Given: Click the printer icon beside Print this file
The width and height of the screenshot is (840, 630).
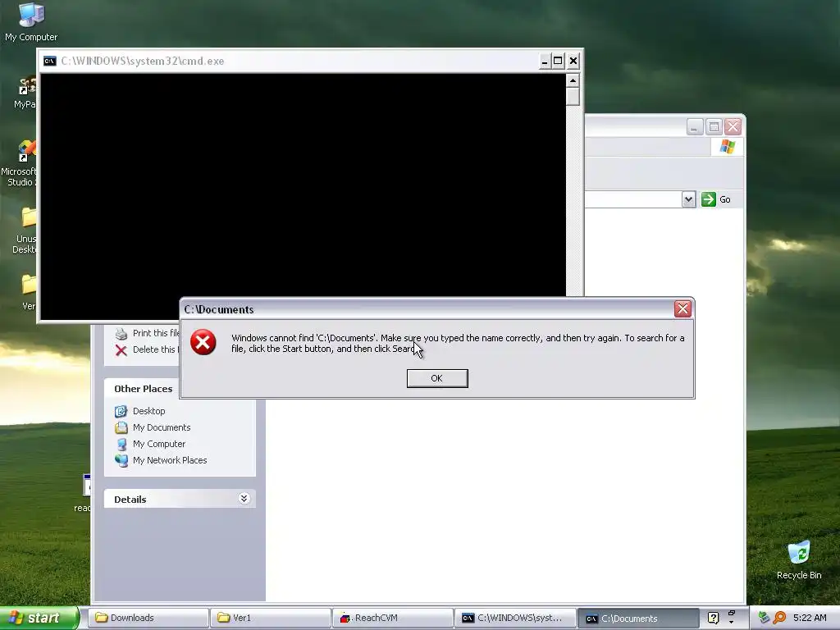Looking at the screenshot, I should tap(121, 334).
